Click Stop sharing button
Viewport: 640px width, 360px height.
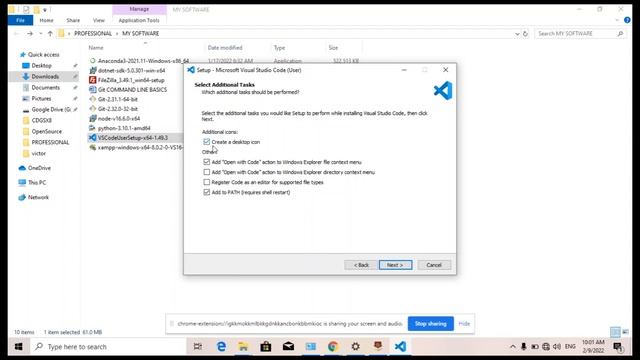[431, 323]
